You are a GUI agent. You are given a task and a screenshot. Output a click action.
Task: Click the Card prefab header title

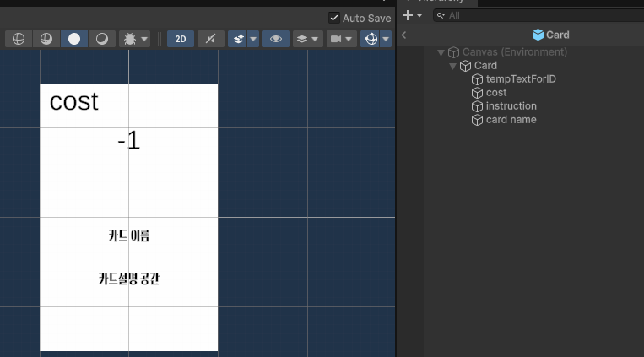click(x=557, y=35)
